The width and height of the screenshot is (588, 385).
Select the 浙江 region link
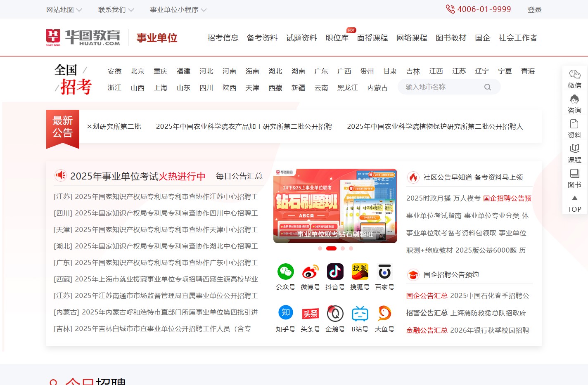pos(114,87)
